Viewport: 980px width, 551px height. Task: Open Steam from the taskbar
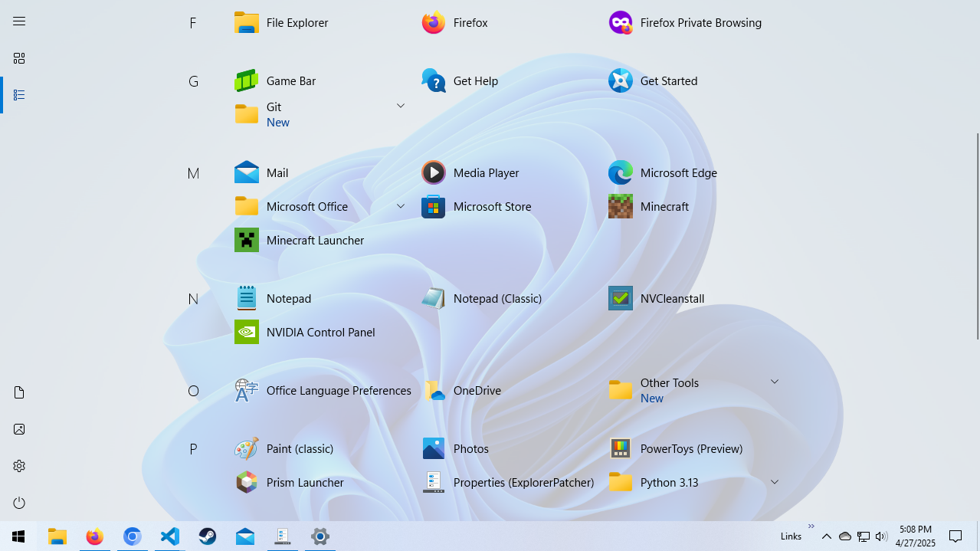pos(208,536)
